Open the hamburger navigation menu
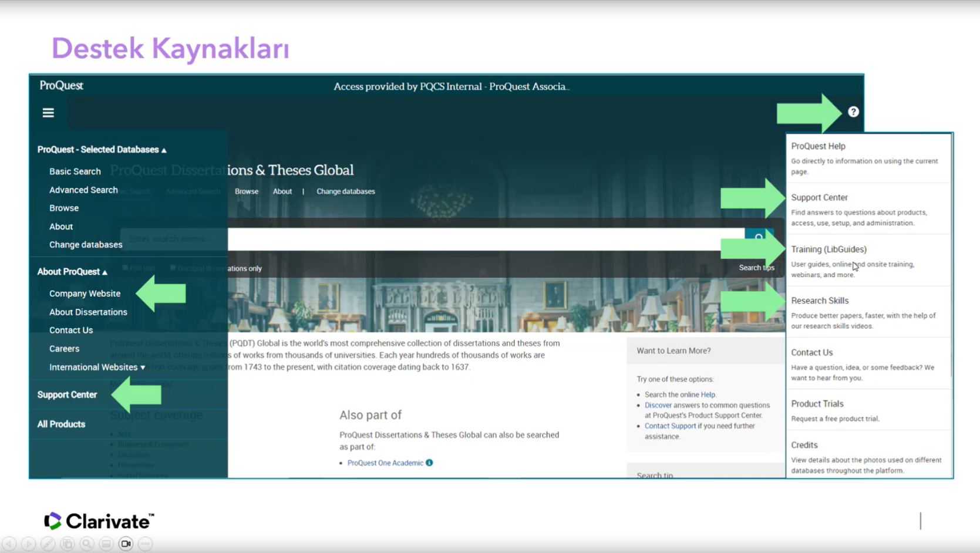Image resolution: width=980 pixels, height=553 pixels. (x=48, y=113)
